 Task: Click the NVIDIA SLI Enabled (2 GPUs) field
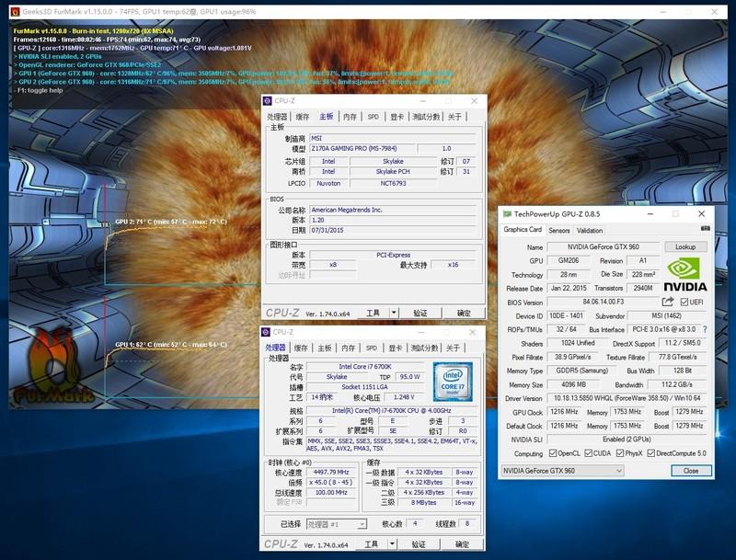tap(627, 440)
